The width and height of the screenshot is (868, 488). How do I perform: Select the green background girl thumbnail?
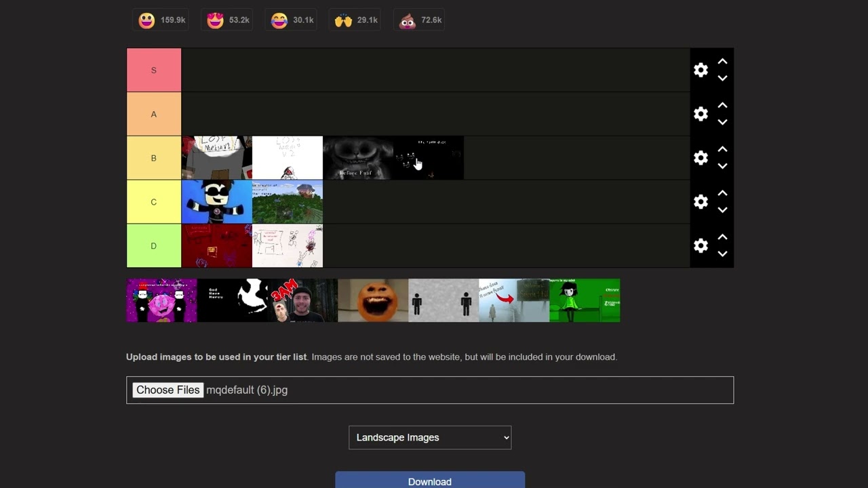(585, 300)
